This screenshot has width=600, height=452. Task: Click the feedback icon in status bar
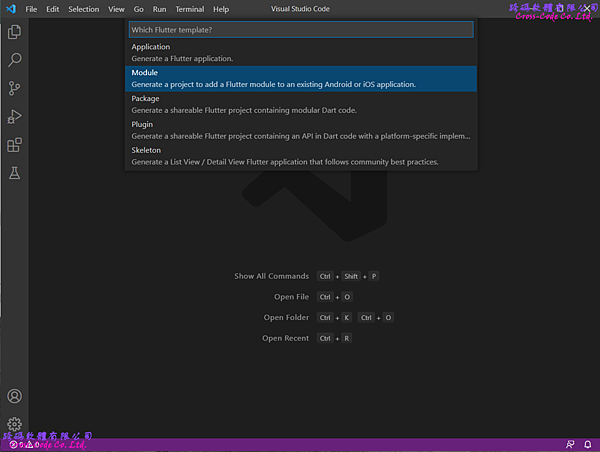click(569, 444)
